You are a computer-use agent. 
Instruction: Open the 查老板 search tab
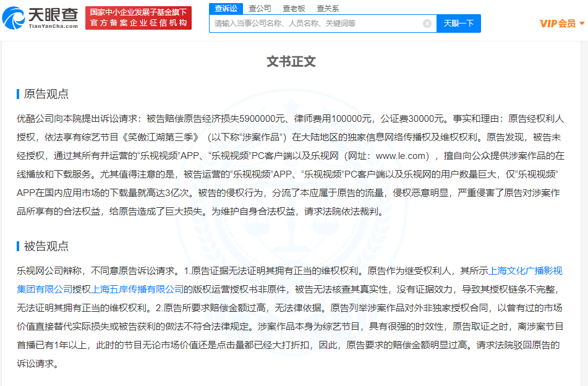click(x=294, y=8)
